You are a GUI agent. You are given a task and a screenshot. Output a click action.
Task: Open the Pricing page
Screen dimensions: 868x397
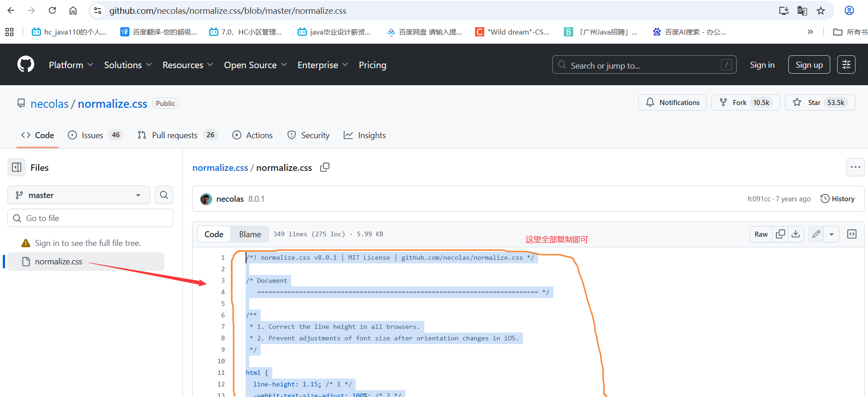click(x=372, y=65)
